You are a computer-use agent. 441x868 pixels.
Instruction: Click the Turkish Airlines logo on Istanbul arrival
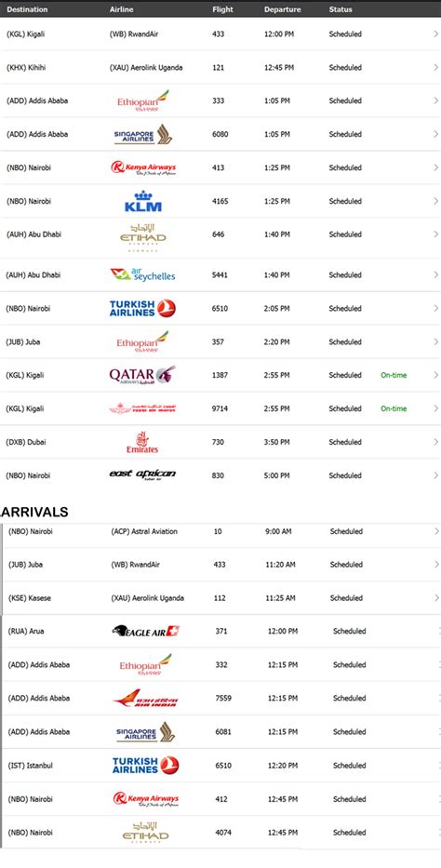tap(145, 765)
